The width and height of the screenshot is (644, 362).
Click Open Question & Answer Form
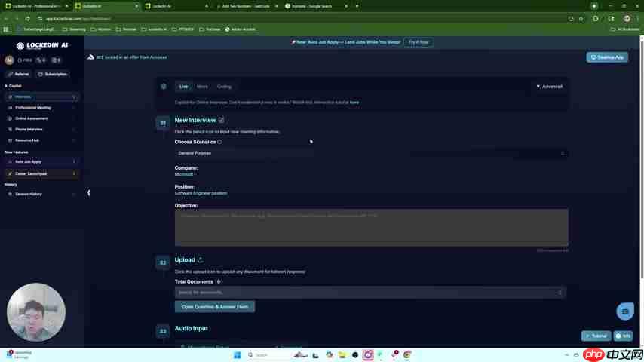click(x=215, y=306)
